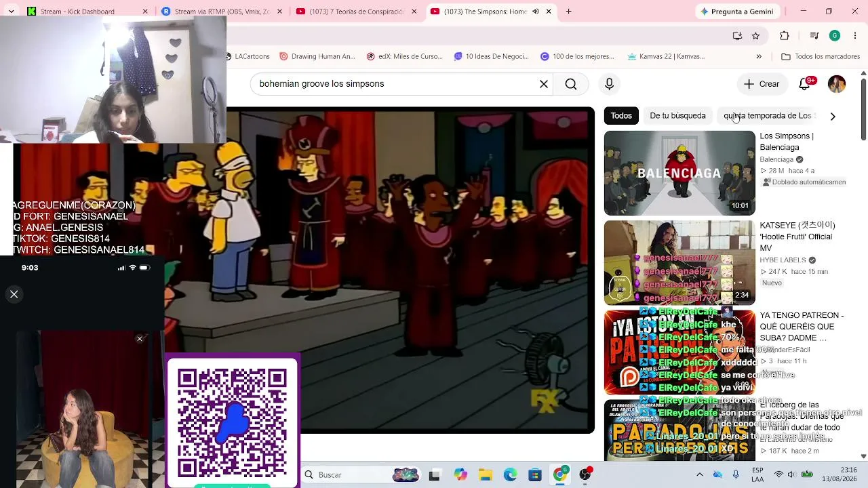The width and height of the screenshot is (868, 488).
Task: Launch Copilot from the taskbar
Action: [460, 475]
